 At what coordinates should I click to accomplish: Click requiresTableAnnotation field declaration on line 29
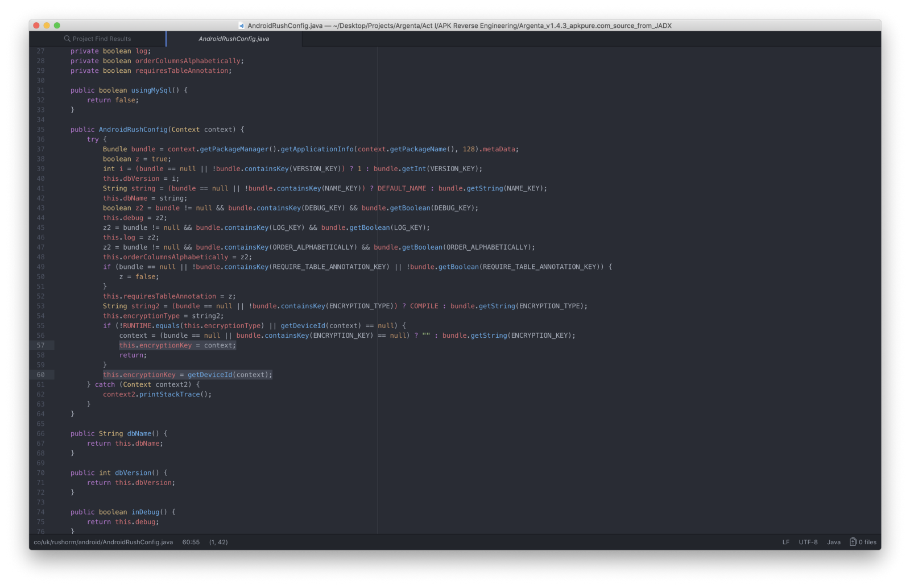pyautogui.click(x=182, y=71)
